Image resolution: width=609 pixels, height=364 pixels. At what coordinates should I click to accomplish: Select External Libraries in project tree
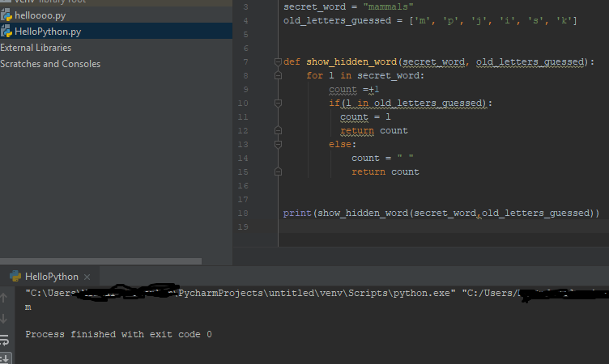(36, 48)
